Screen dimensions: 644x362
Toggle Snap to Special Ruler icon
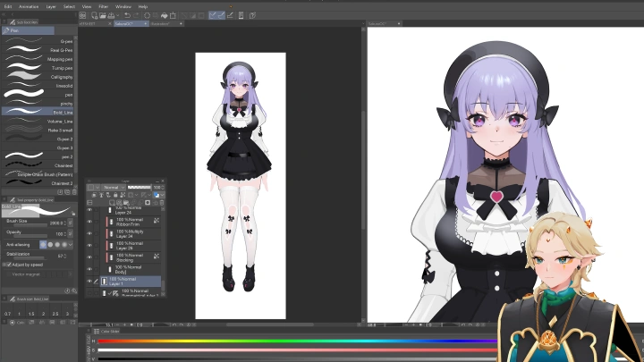(x=222, y=15)
